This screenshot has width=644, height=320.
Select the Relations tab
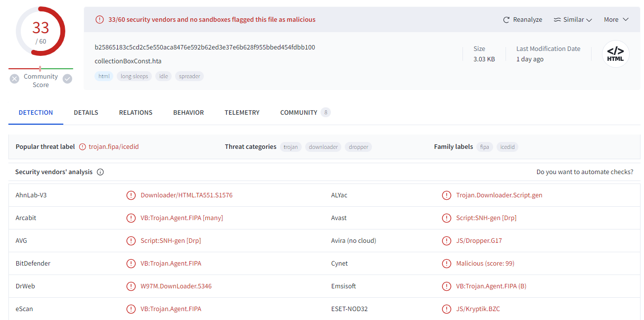(x=136, y=113)
